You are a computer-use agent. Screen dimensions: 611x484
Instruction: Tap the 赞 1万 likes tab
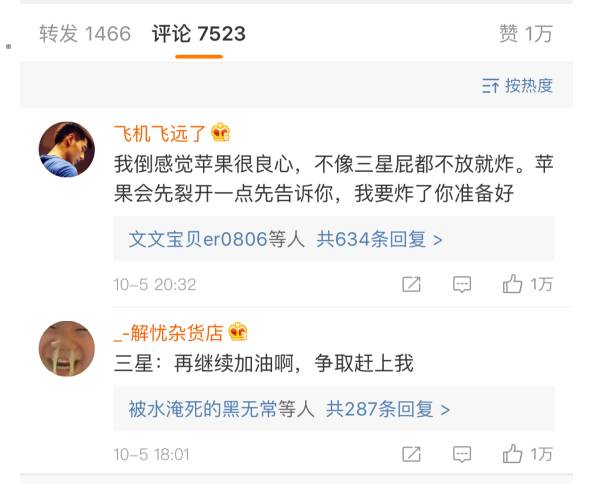coord(525,34)
